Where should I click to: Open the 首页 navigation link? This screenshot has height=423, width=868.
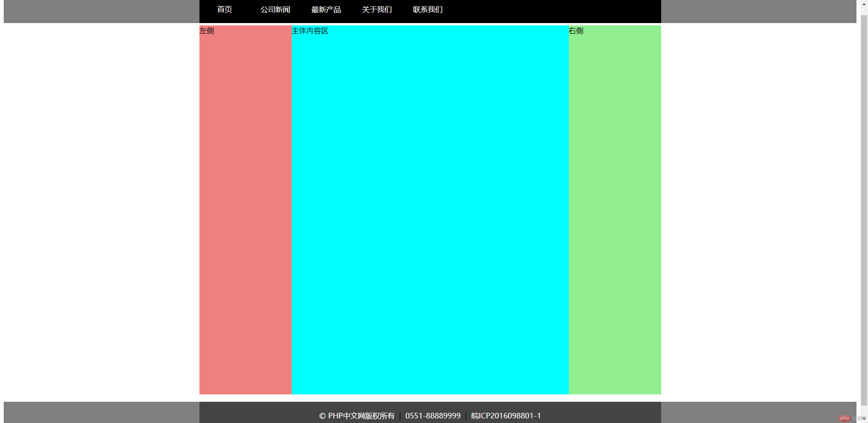point(224,10)
